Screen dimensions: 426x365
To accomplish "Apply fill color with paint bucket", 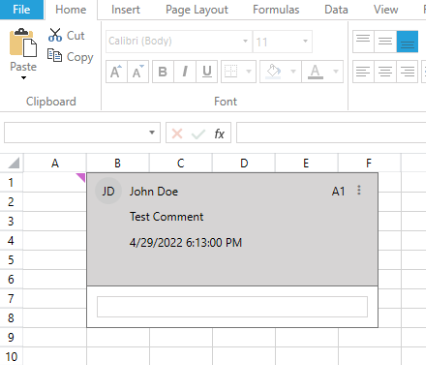I will tap(273, 71).
